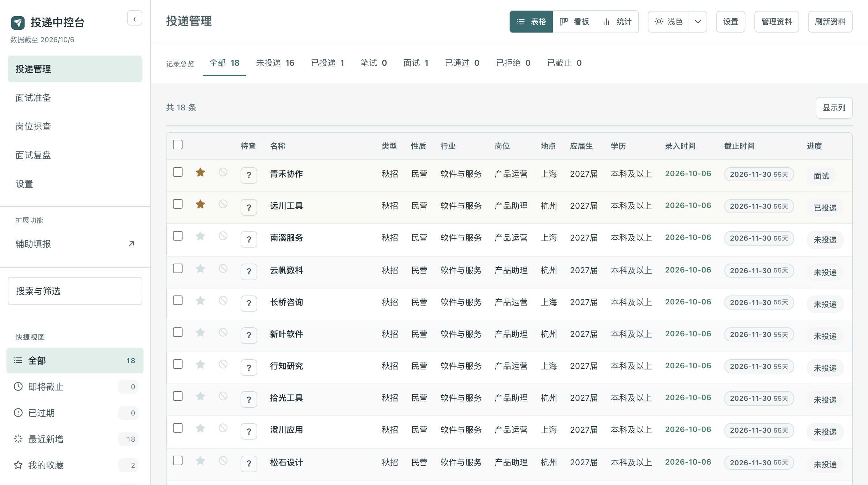This screenshot has height=485, width=868.
Task: Collapse the sidebar with the chevron button
Action: (134, 19)
